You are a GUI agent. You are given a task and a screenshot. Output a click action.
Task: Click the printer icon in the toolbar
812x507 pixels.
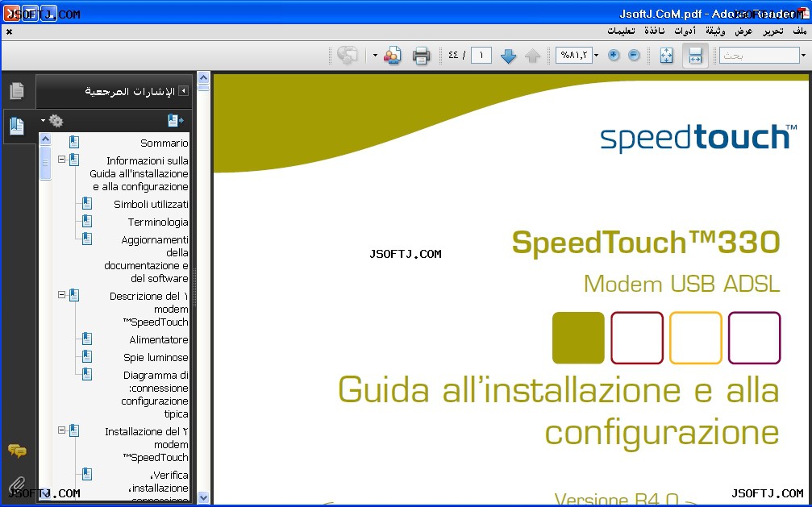(421, 56)
